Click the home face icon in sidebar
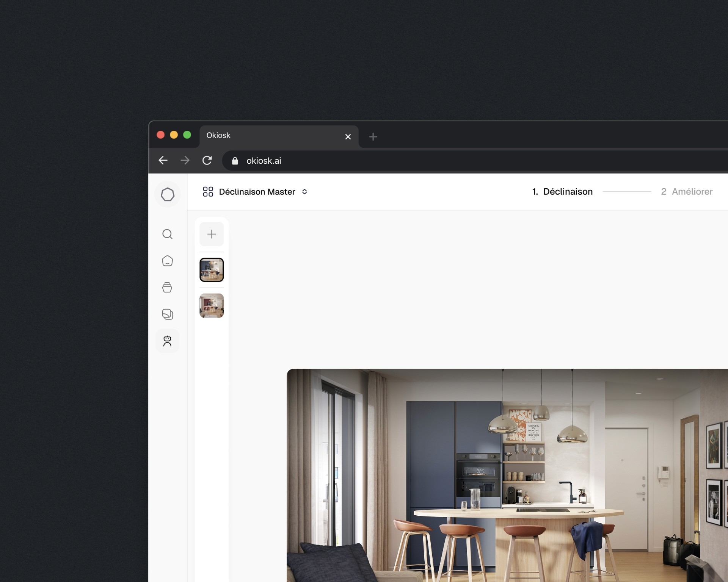 coord(167,261)
